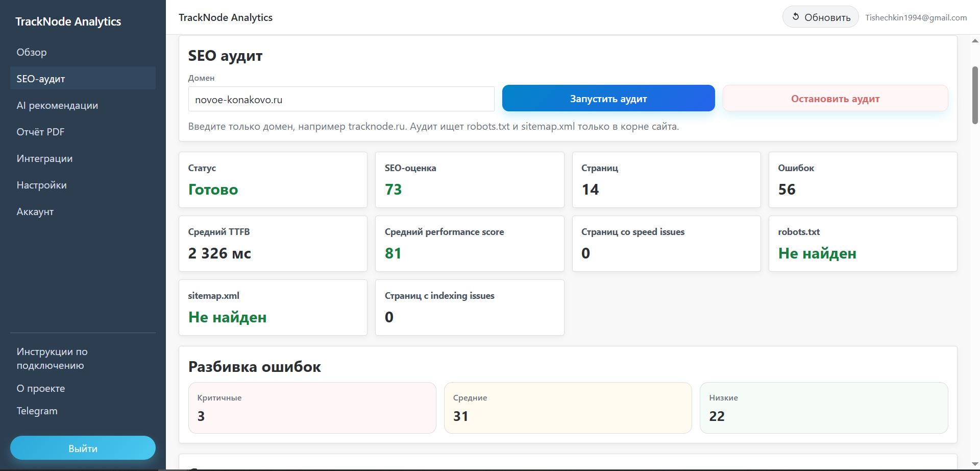
Task: Open Инструкции по подключению
Action: 52,358
